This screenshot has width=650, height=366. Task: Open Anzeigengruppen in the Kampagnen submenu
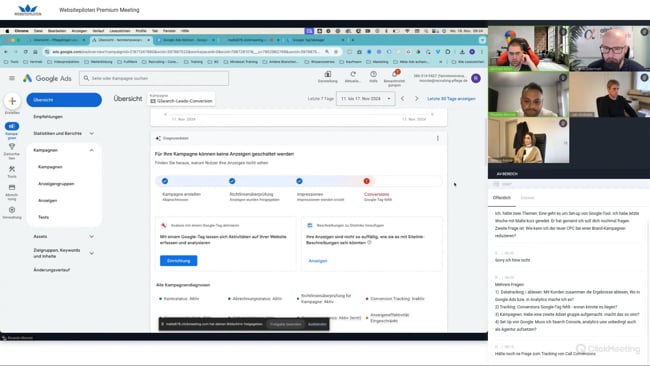(56, 184)
